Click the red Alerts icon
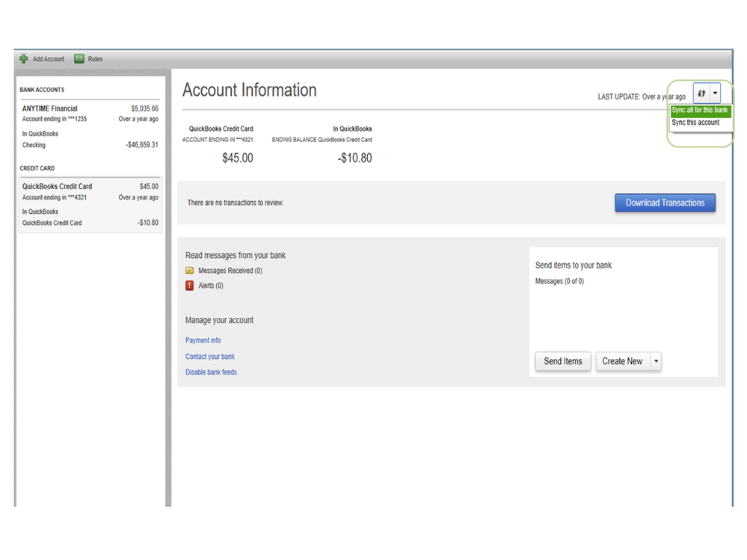 click(x=190, y=286)
